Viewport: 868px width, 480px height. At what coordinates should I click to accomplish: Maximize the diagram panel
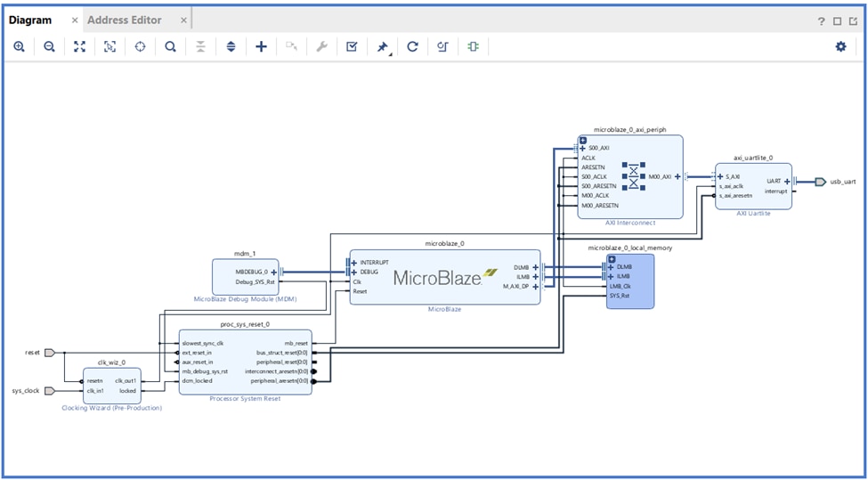pyautogui.click(x=838, y=21)
